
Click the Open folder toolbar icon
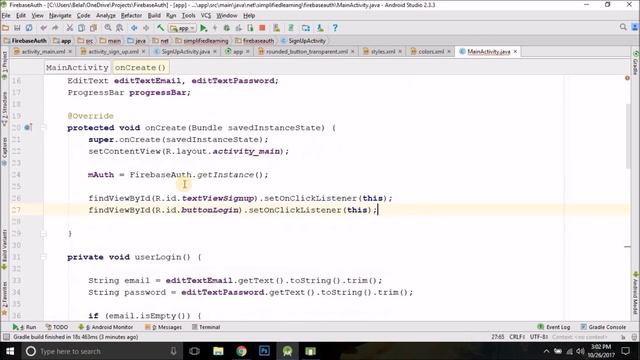(5, 28)
